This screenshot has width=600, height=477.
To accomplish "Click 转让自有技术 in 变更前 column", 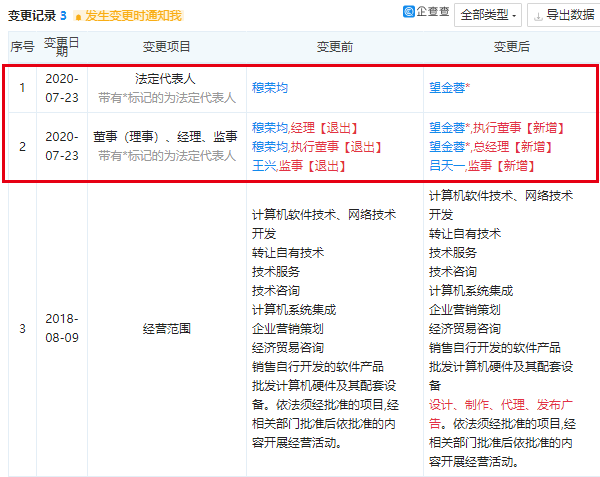I will [x=288, y=252].
